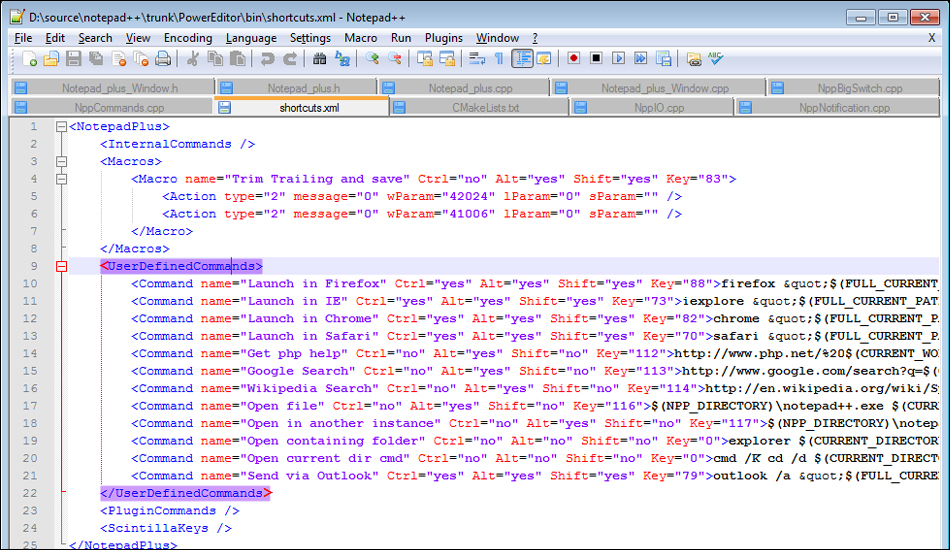Open the Replace dialog icon

point(342,59)
